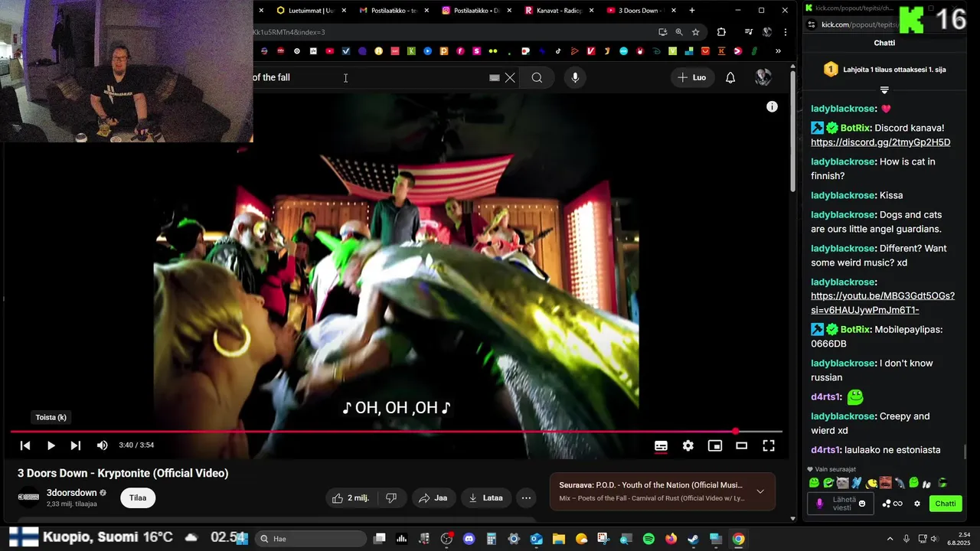
Task: Show hidden system tray icons
Action: pyautogui.click(x=890, y=539)
